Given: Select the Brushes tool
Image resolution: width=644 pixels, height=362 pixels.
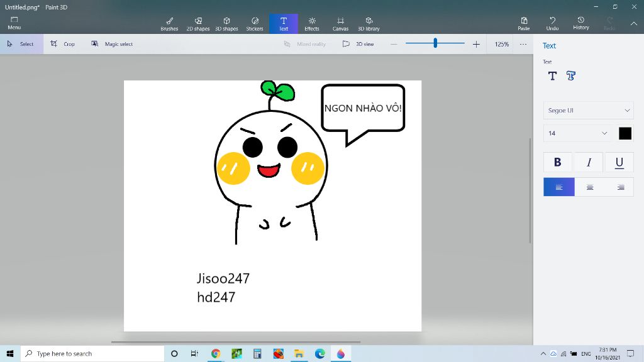Looking at the screenshot, I should (x=169, y=24).
